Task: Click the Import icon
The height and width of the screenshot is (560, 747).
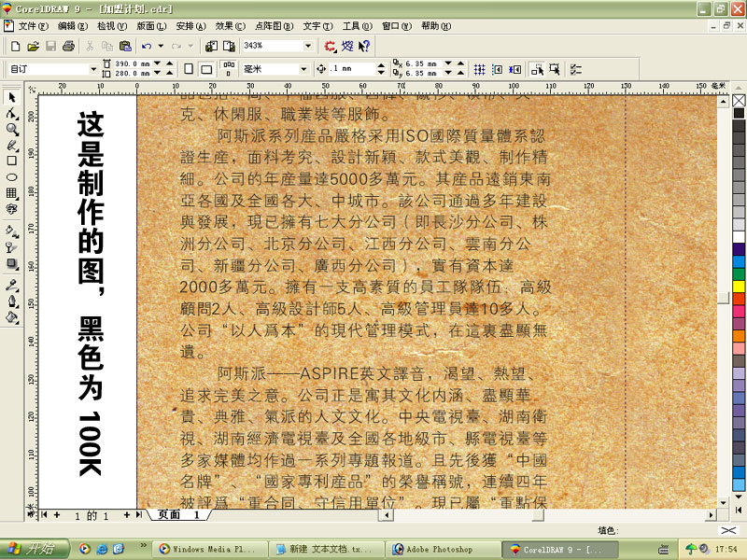Action: (211, 46)
